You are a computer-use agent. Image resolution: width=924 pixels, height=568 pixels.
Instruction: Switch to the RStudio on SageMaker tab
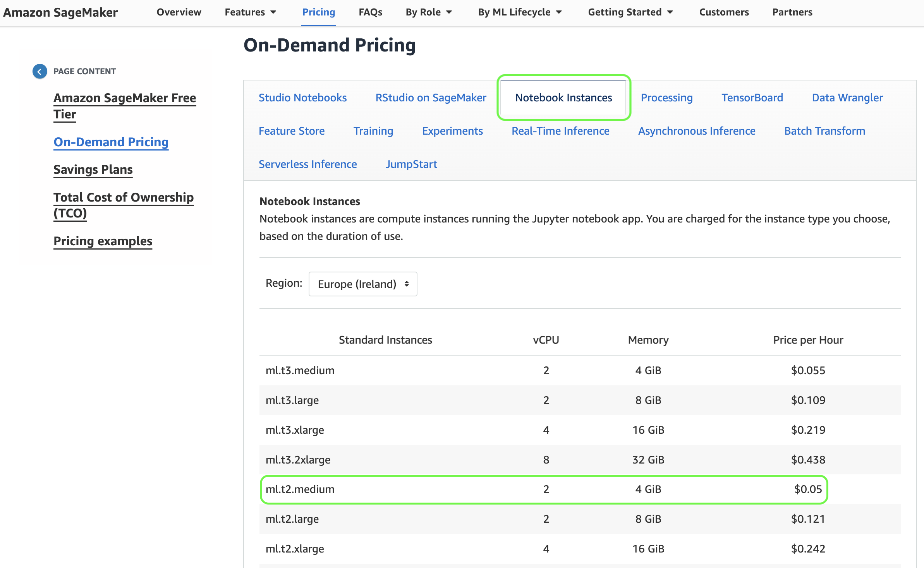[431, 98]
